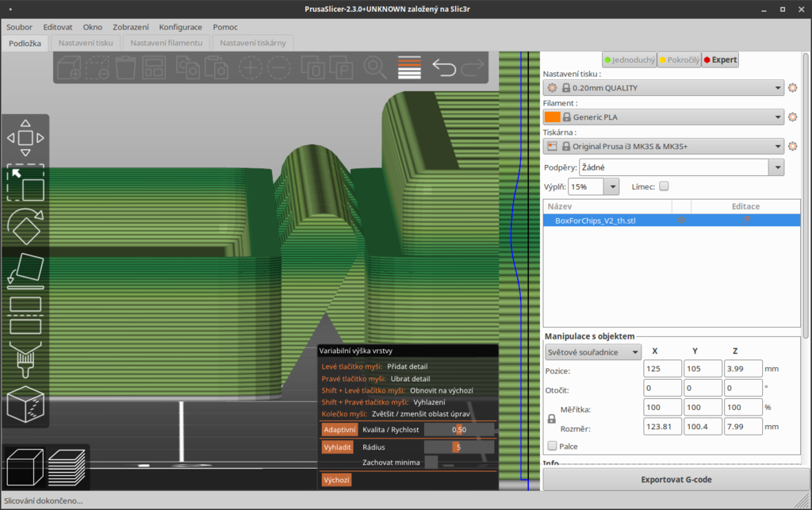Click the Undo arrow in top toolbar

coord(444,69)
